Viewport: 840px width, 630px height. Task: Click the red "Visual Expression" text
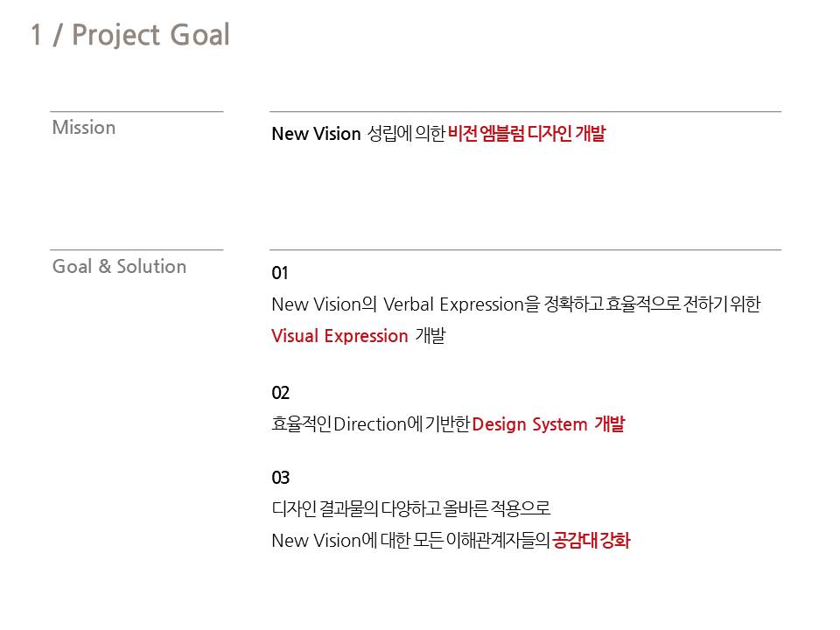[x=339, y=336]
